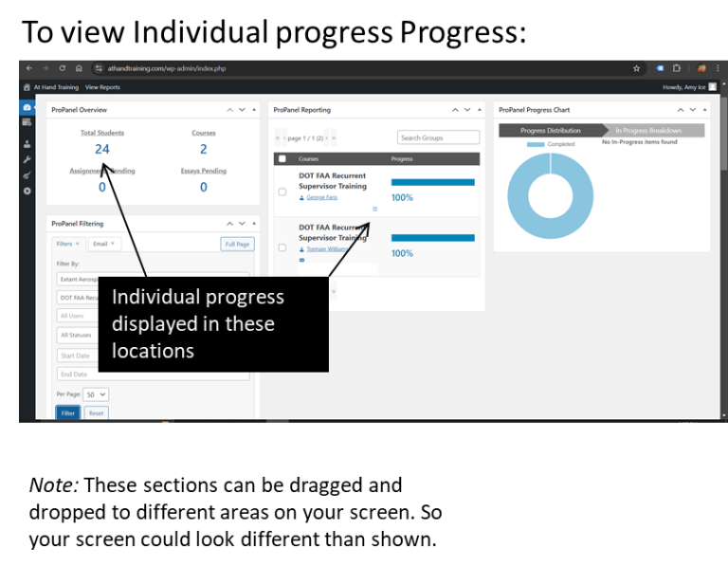Open View Reports in the admin bar
The width and height of the screenshot is (728, 566).
102,87
